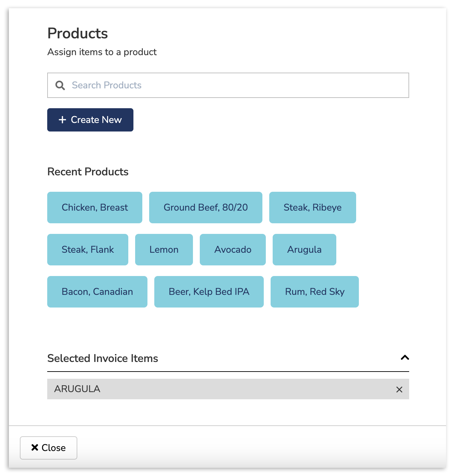Image resolution: width=455 pixels, height=476 pixels.
Task: Choose the Steak, Ribeye product
Action: tap(312, 207)
